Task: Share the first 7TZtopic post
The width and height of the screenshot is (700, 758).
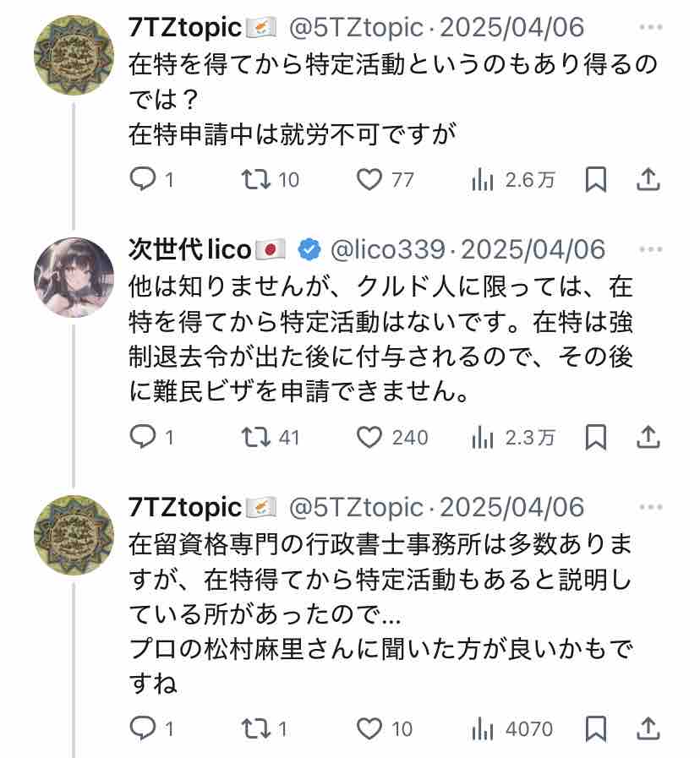Action: 648,179
